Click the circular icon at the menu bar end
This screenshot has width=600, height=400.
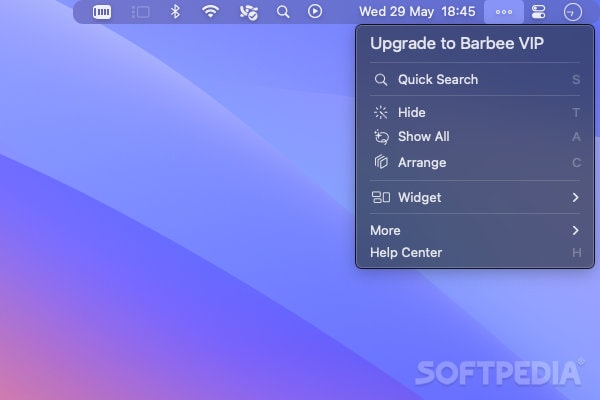pyautogui.click(x=572, y=12)
